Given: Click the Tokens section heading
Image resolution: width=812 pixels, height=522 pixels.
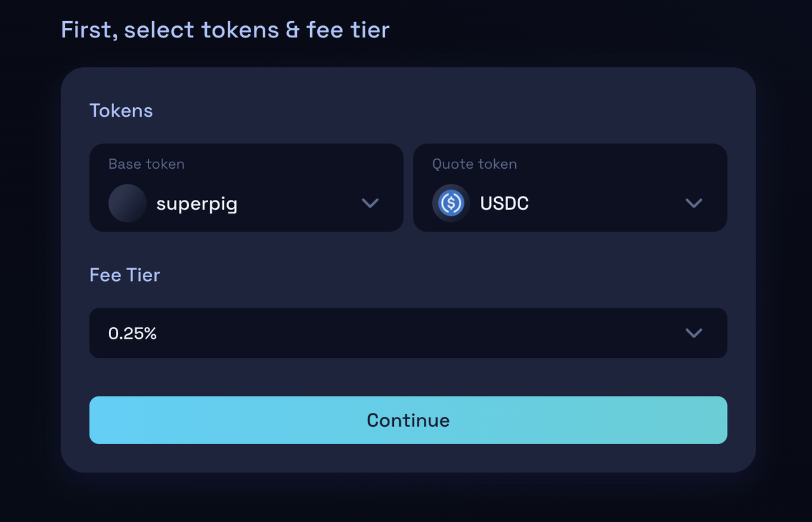Looking at the screenshot, I should pos(121,110).
